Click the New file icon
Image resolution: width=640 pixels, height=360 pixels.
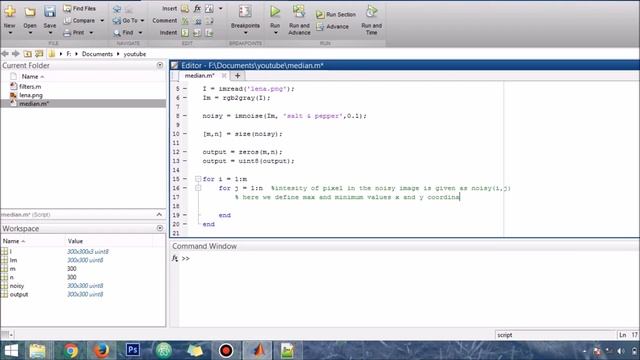(10, 11)
